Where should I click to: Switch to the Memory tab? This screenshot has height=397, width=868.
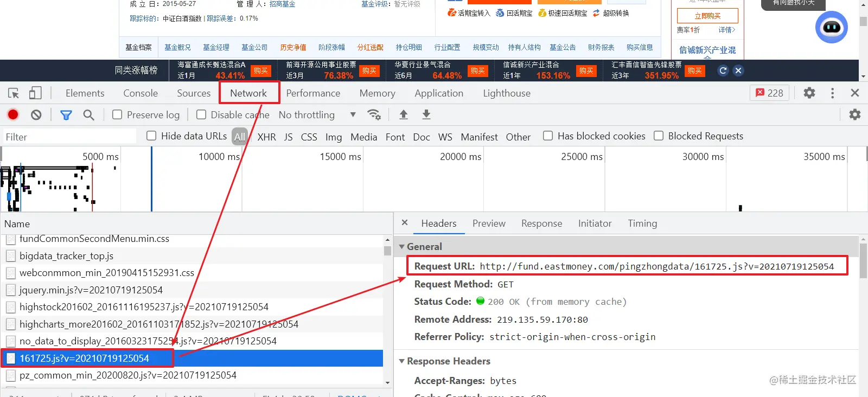click(377, 93)
